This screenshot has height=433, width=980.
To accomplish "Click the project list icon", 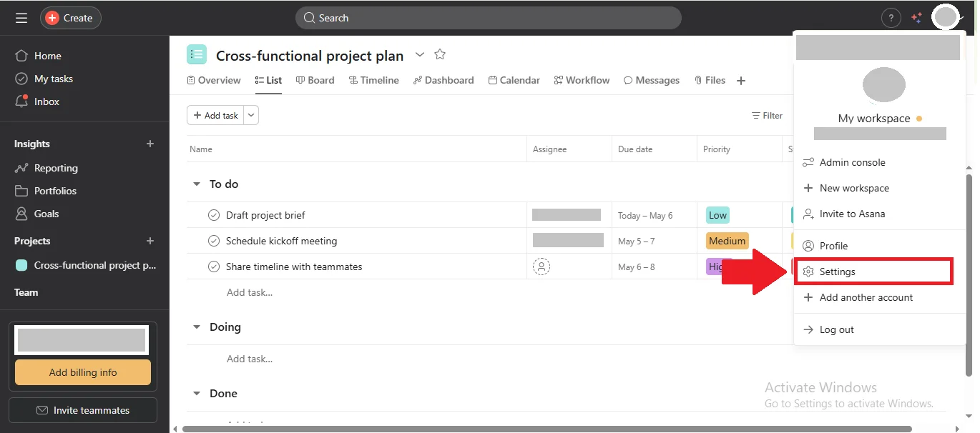I will [x=197, y=54].
